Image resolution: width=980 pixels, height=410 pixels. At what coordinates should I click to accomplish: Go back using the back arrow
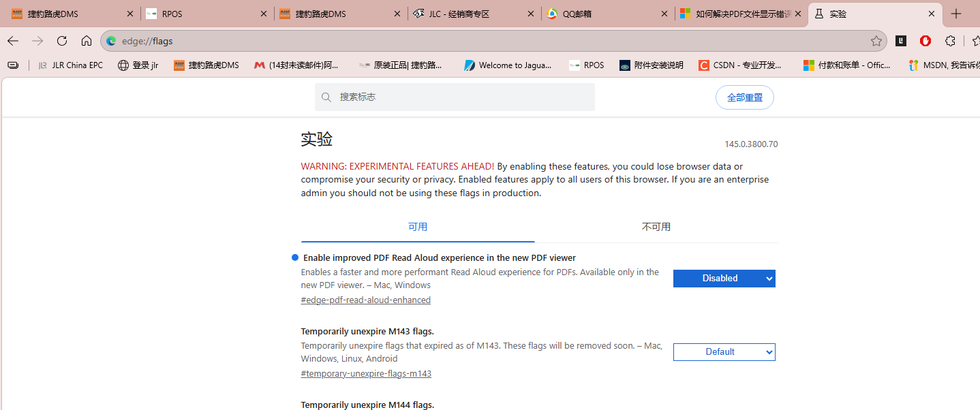click(x=13, y=41)
